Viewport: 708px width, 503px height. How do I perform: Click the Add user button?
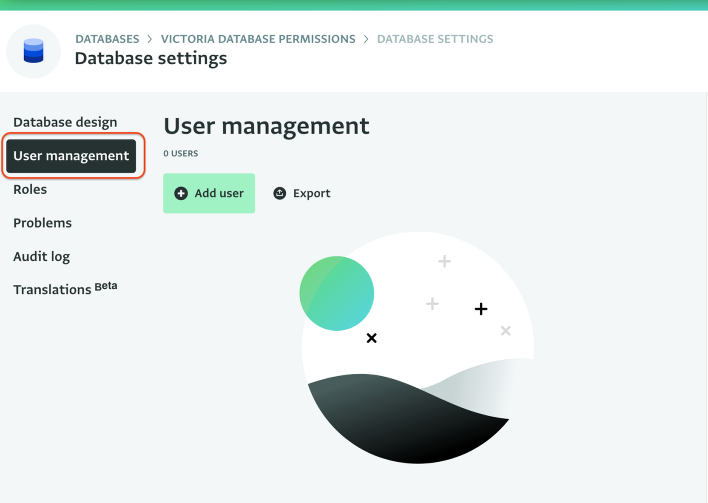pos(209,193)
